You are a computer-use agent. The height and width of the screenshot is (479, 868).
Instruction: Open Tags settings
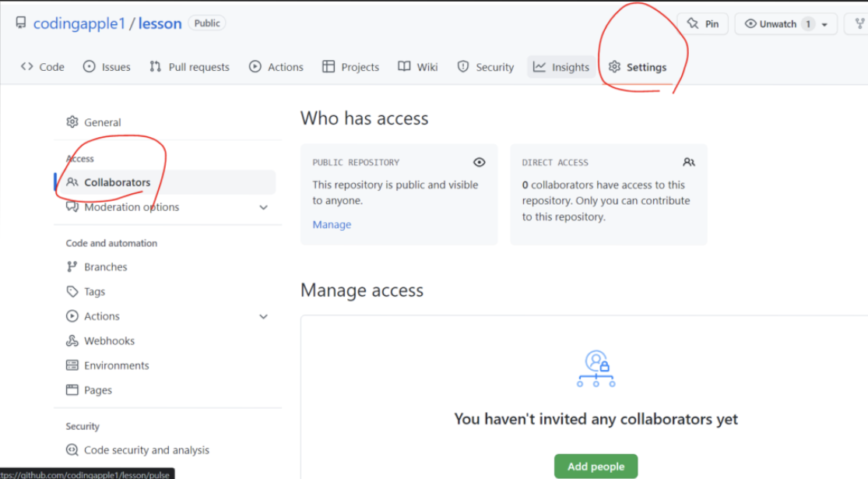[x=94, y=291]
